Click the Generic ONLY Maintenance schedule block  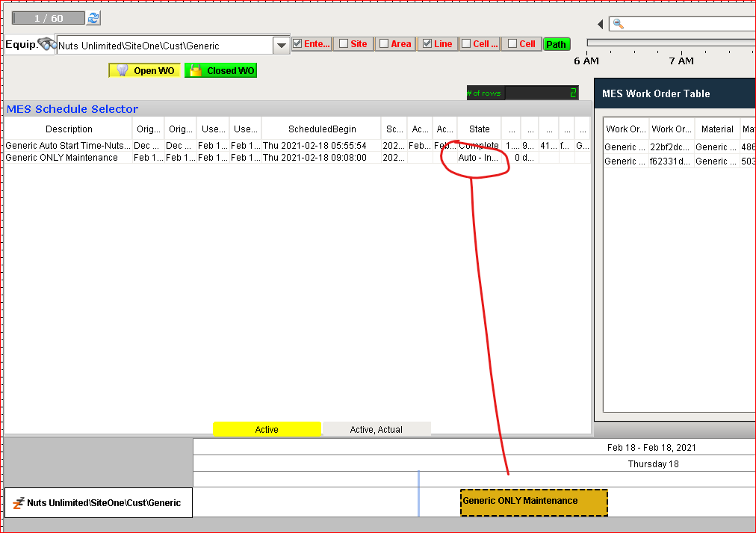click(x=533, y=502)
